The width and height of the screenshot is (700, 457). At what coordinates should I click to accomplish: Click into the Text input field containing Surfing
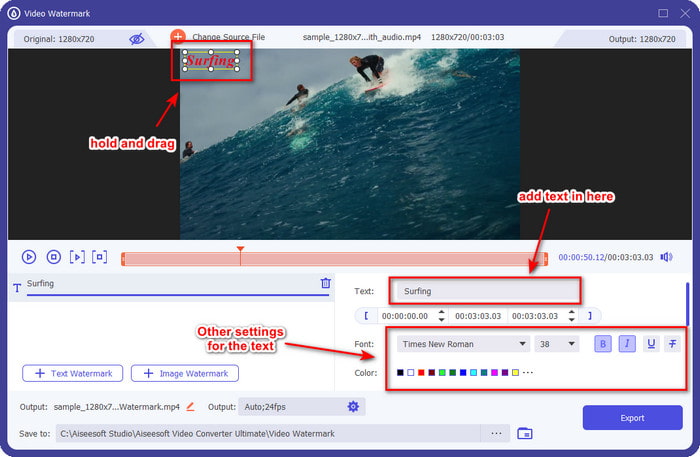coord(488,291)
